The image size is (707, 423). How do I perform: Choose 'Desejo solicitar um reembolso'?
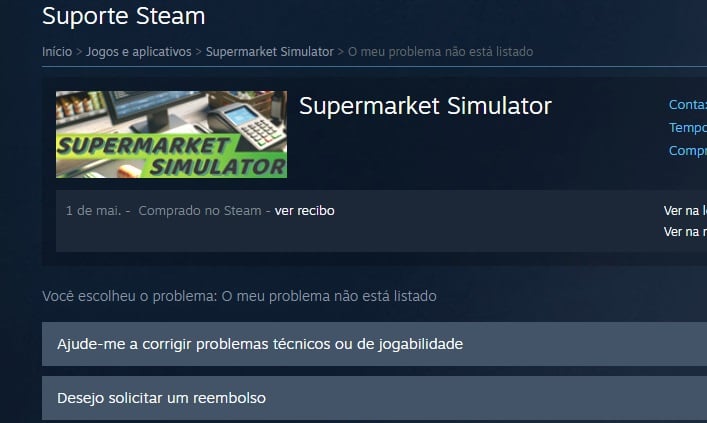pyautogui.click(x=374, y=398)
